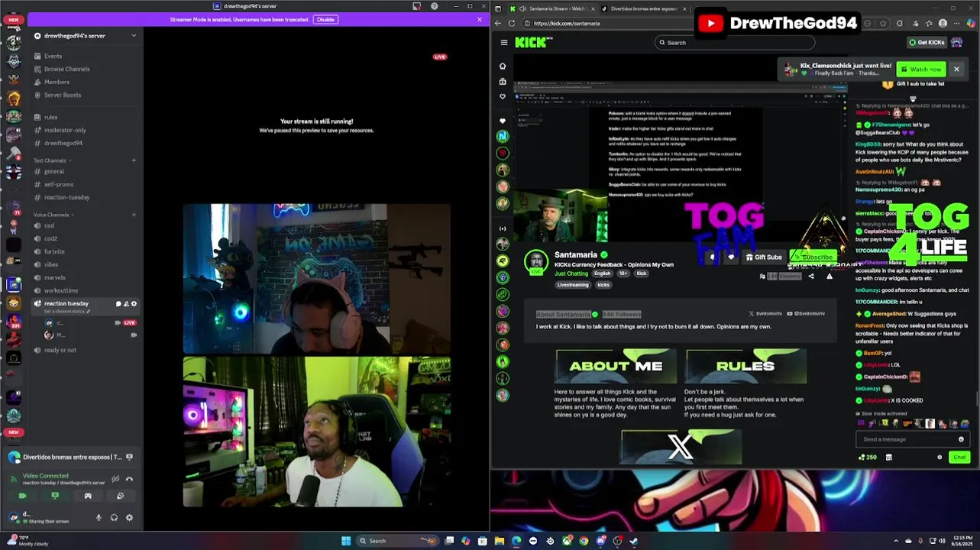Viewport: 980px width, 550px height.
Task: Open the emoji picker in chat input
Action: pos(961,439)
